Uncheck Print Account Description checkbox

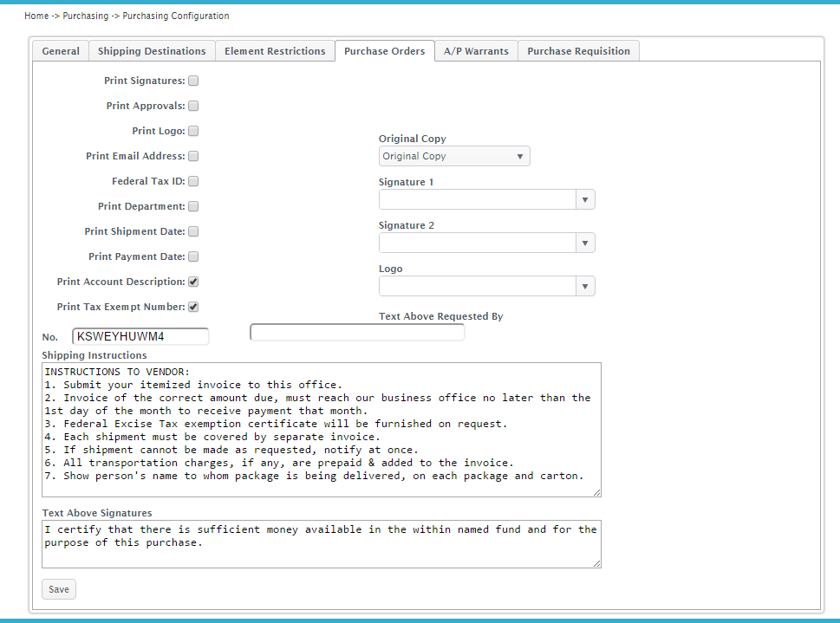[x=193, y=282]
